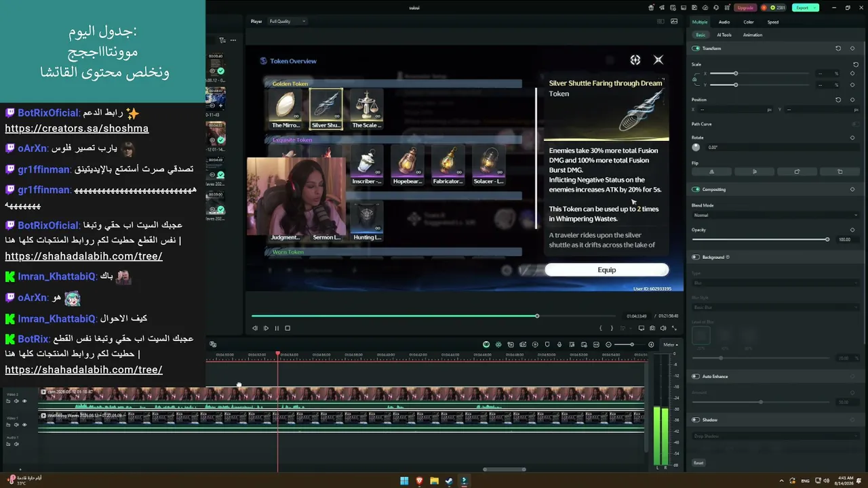Viewport: 868px width, 488px height.
Task: Click the Reset button in properties
Action: pyautogui.click(x=698, y=463)
